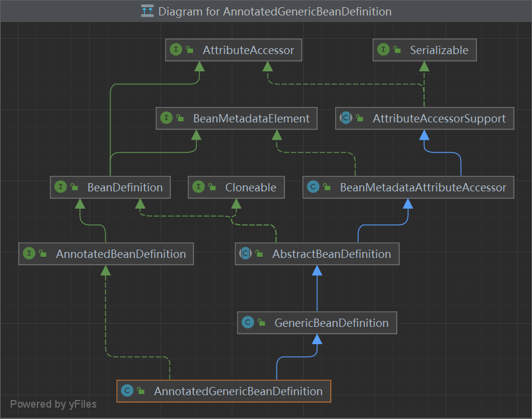The image size is (532, 419).
Task: Click the public lock icon on AbstractBeanDefinition
Action: [259, 253]
